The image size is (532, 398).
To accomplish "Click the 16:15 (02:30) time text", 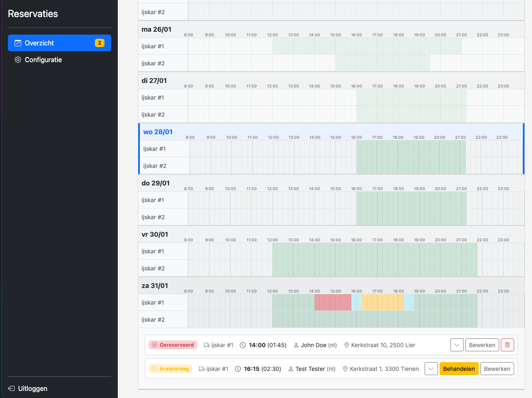I will [x=263, y=369].
